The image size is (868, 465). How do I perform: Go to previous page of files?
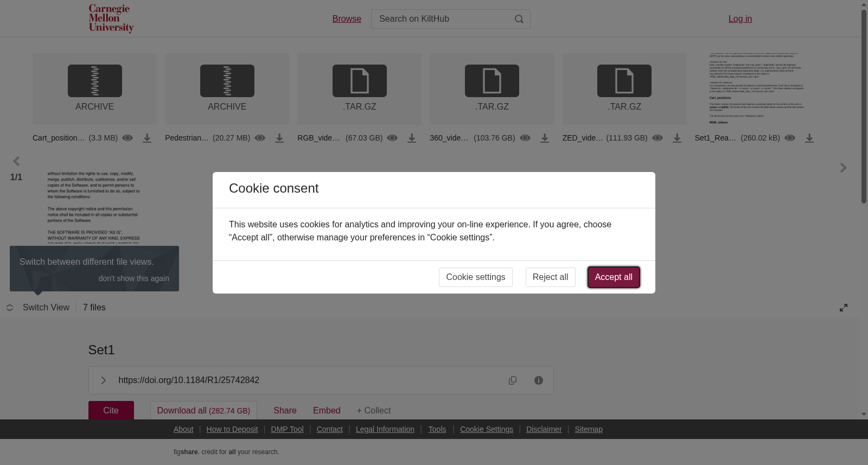pyautogui.click(x=16, y=161)
